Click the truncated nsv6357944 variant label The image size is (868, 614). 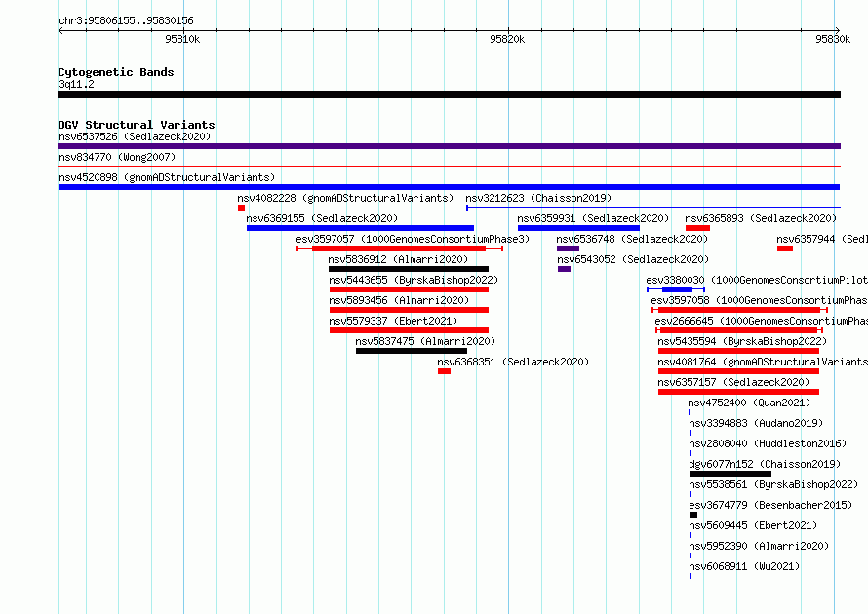822,239
